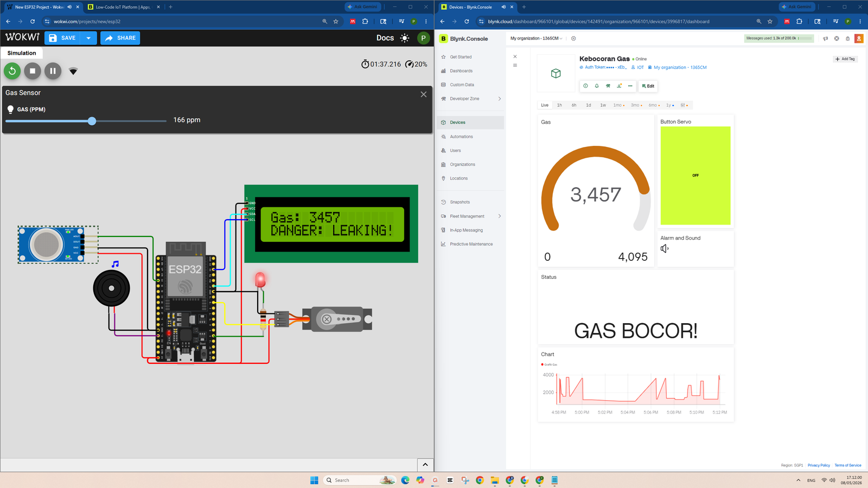Click the device download data icon
868x488 pixels.
(619, 86)
